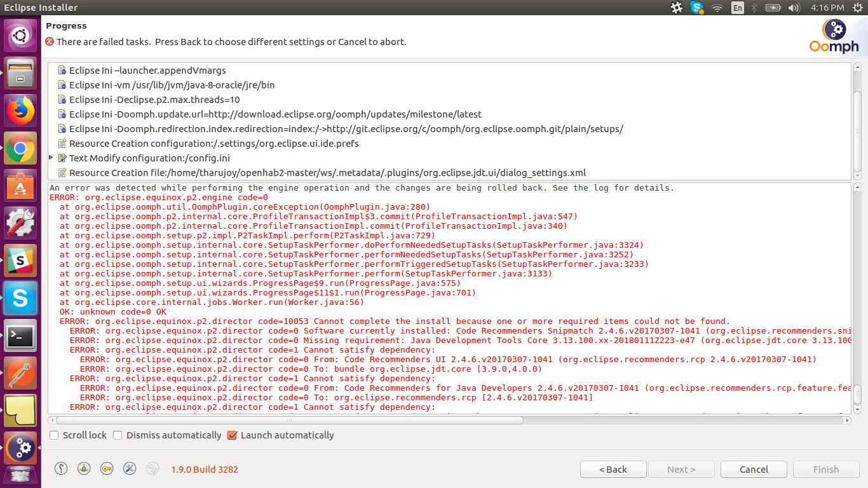Viewport: 868px width, 488px height.
Task: Open the 4:16 PM clock menu
Action: pos(827,8)
